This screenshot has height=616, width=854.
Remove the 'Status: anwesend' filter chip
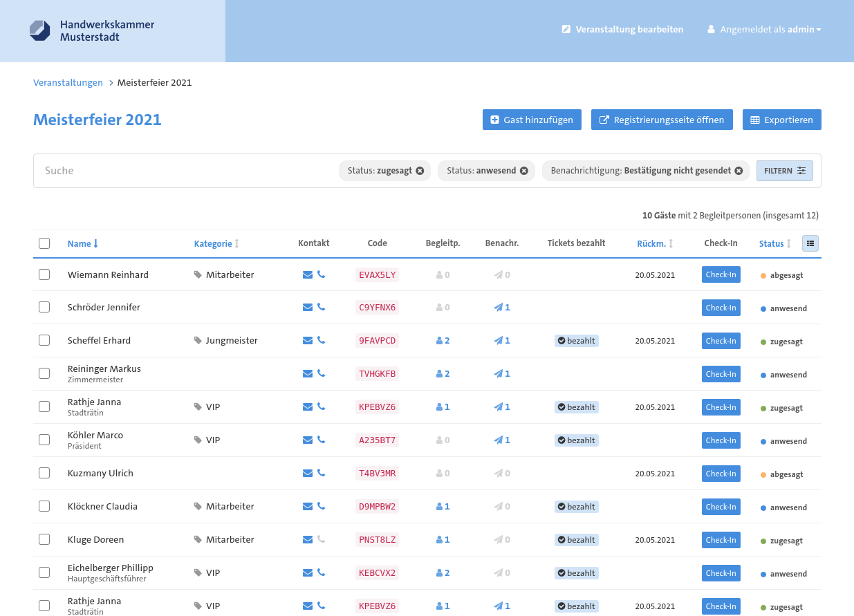524,171
